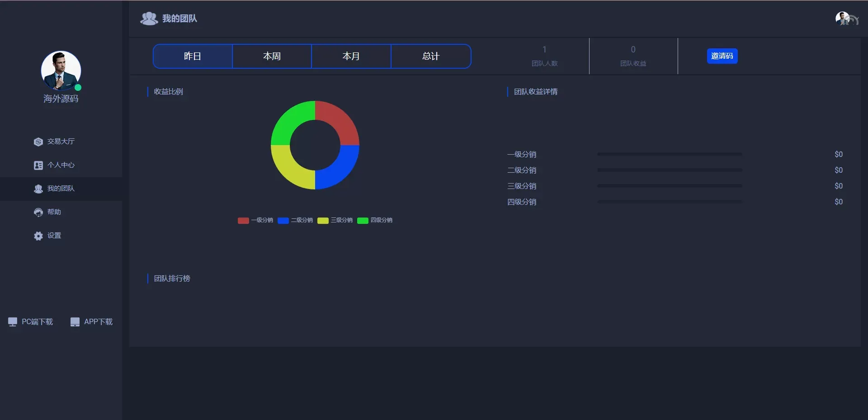Switch to the 本周 tab
Image resolution: width=868 pixels, height=420 pixels.
pos(272,56)
